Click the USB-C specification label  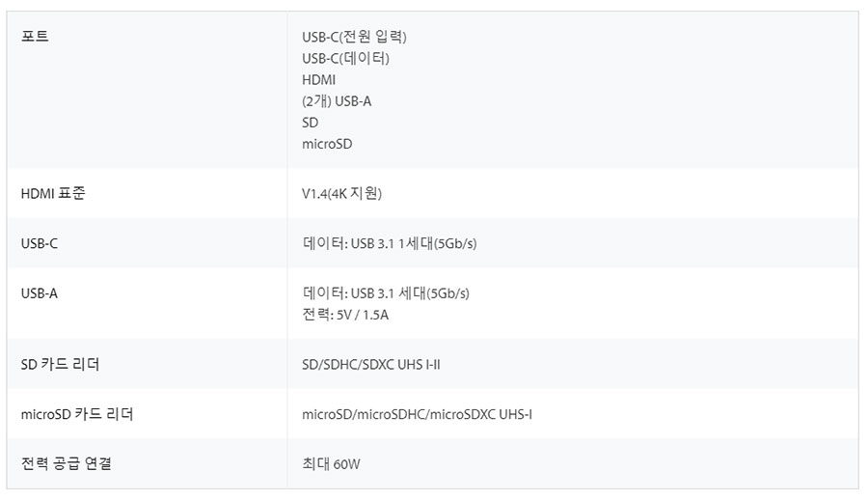(x=40, y=243)
